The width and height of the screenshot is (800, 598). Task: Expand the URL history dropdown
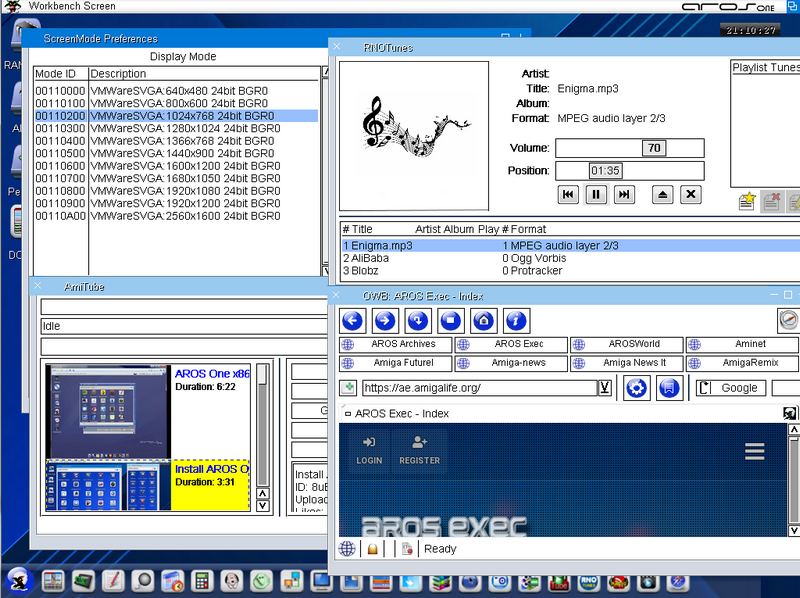pyautogui.click(x=604, y=388)
